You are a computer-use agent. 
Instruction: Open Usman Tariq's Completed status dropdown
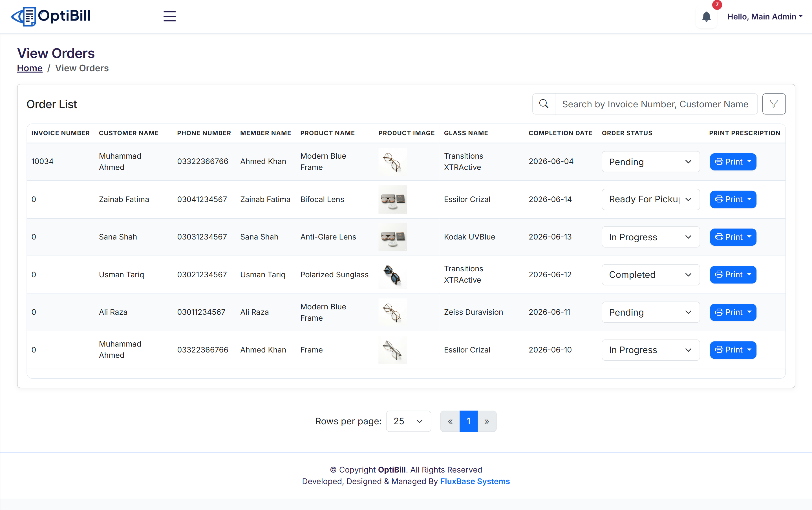(x=650, y=275)
